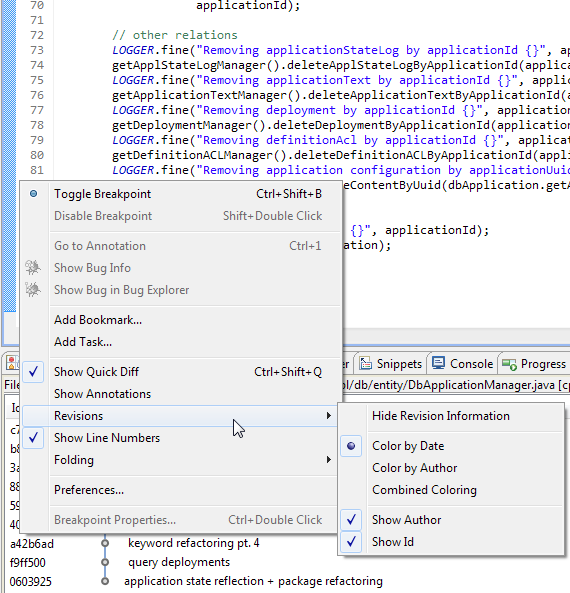This screenshot has height=593, width=570.
Task: Choose Add Task... menu entry
Action: click(x=180, y=342)
